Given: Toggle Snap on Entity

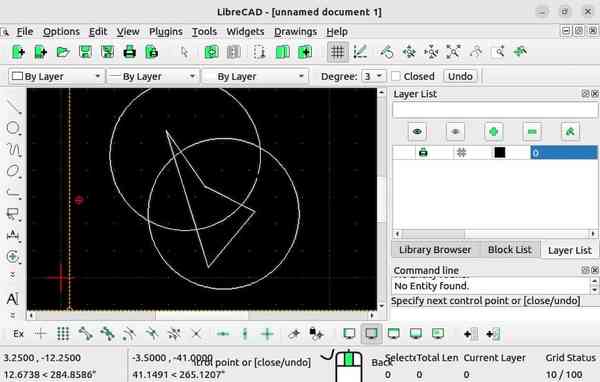Looking at the screenshot, I should coord(107,334).
